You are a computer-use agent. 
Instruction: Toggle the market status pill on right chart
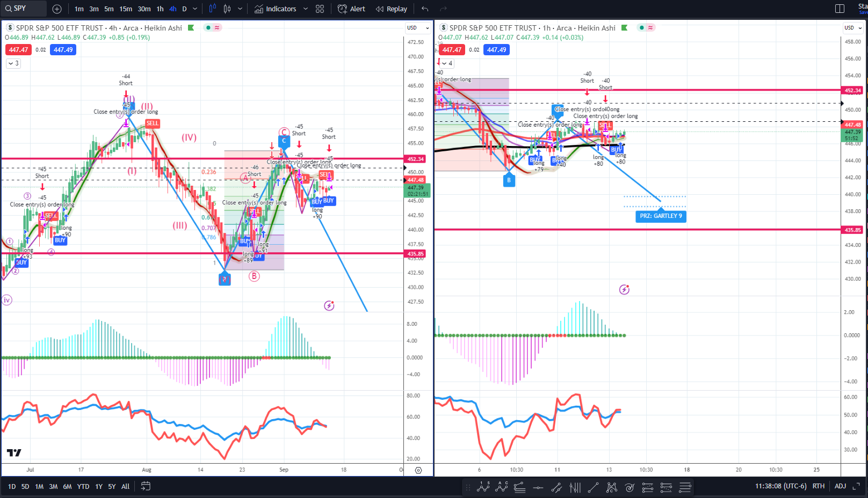646,28
